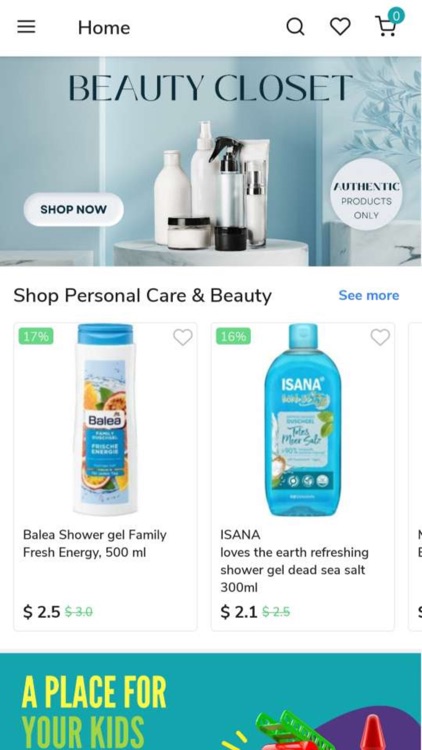Tap the 16% discount badge
The height and width of the screenshot is (750, 422).
[x=233, y=336]
